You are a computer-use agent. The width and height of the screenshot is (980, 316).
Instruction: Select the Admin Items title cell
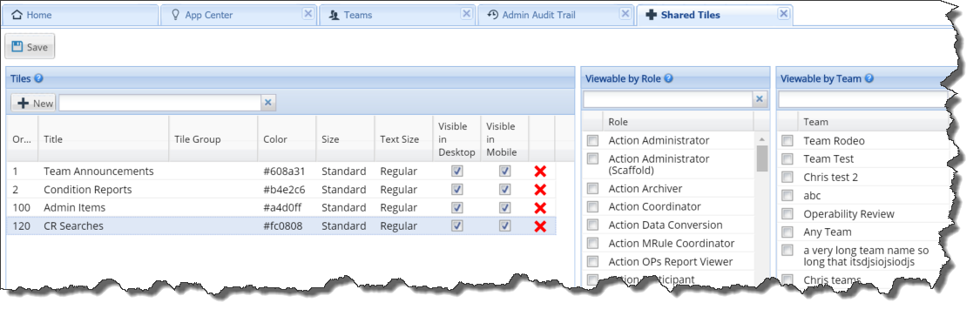pyautogui.click(x=104, y=207)
